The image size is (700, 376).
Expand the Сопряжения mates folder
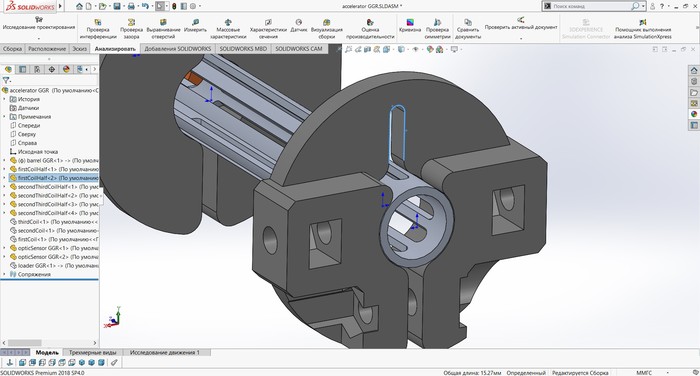tap(4, 274)
